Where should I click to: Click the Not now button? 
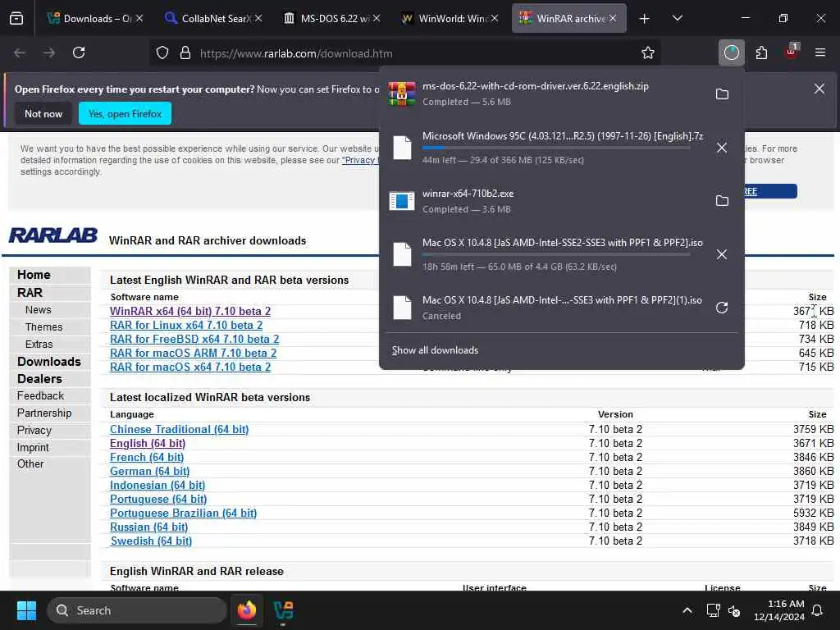pyautogui.click(x=43, y=113)
